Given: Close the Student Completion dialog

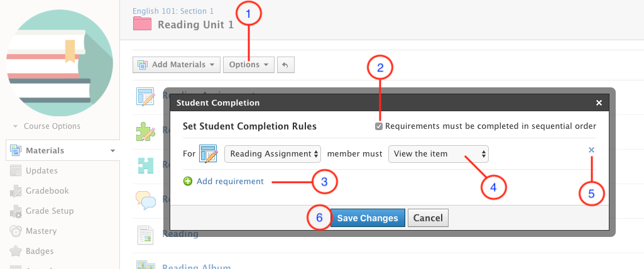Looking at the screenshot, I should coord(599,102).
